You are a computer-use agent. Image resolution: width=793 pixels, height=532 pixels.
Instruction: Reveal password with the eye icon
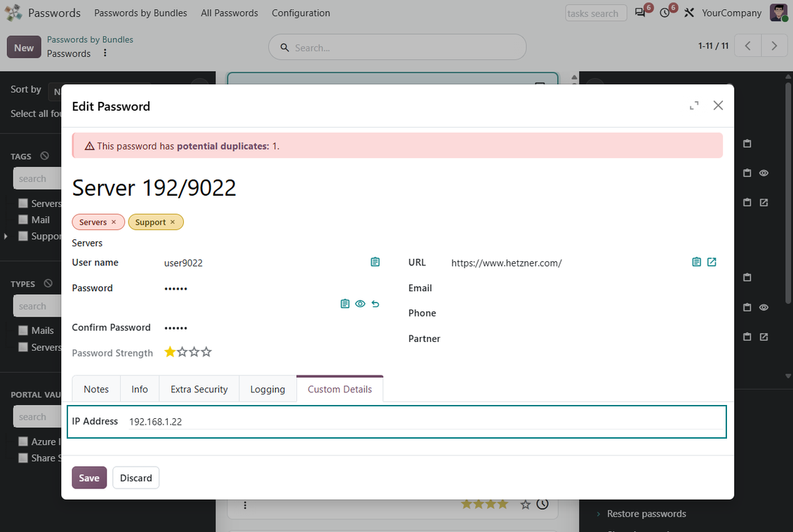(360, 304)
